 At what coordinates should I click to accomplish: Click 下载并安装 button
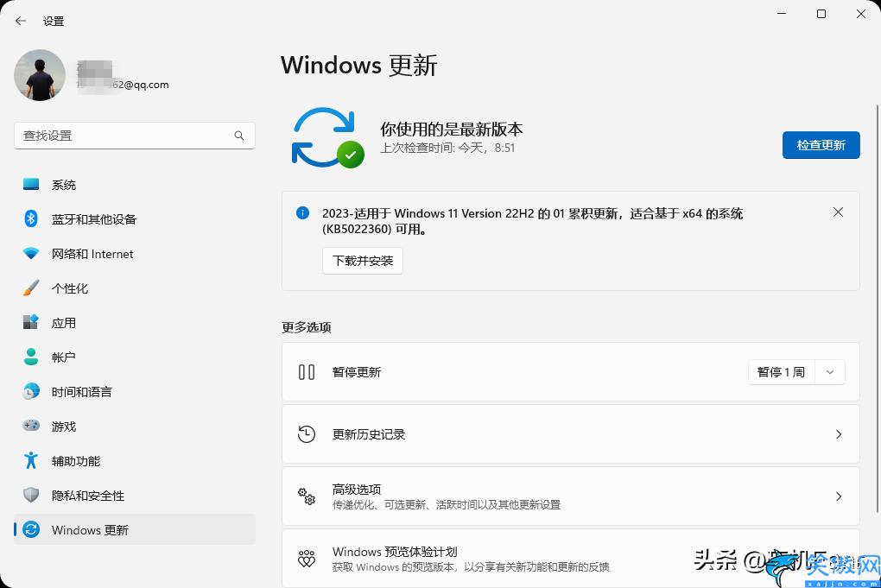[363, 261]
